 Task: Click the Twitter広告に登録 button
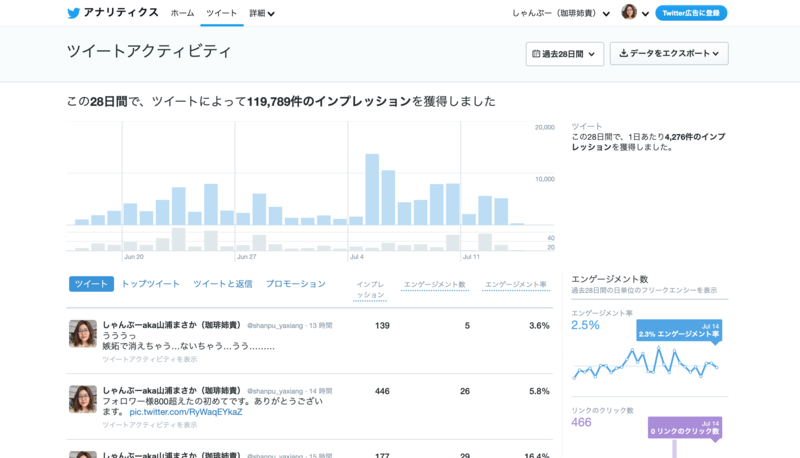(x=691, y=13)
